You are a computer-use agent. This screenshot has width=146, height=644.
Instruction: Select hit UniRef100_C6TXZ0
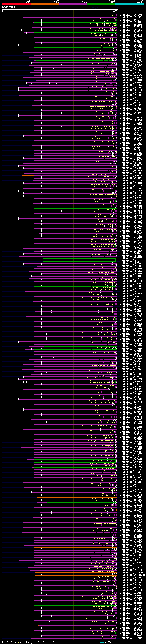[x=131, y=321]
